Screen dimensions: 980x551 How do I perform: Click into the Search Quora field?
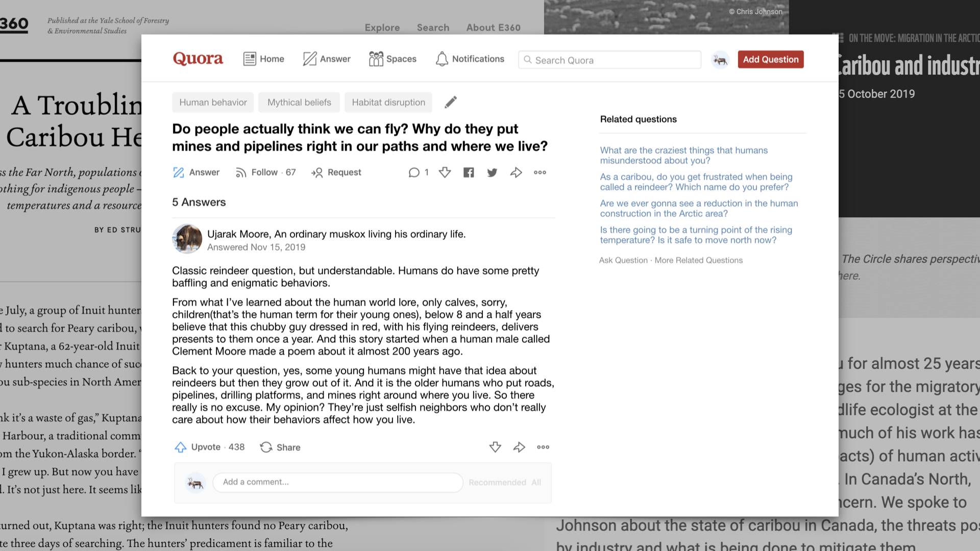point(609,60)
